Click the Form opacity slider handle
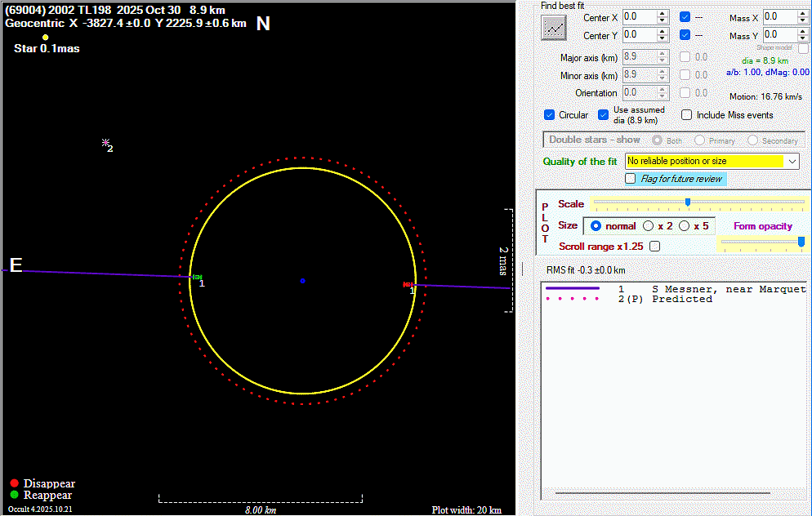812x516 pixels. click(801, 242)
